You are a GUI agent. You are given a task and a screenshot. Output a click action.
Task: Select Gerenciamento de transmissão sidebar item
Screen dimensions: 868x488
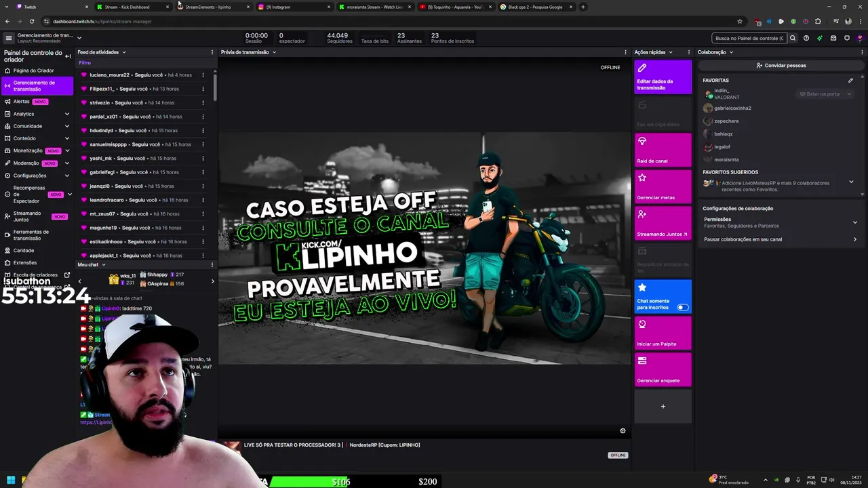tap(37, 86)
